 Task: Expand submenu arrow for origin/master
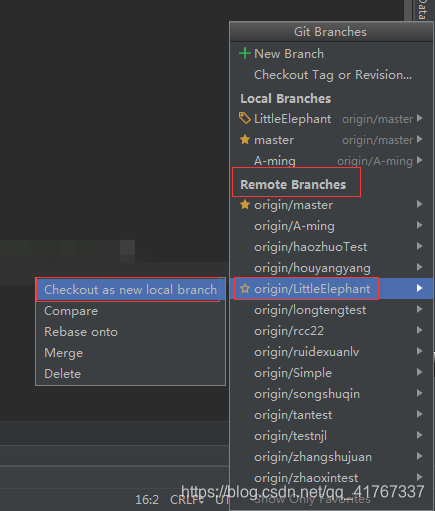click(x=420, y=204)
